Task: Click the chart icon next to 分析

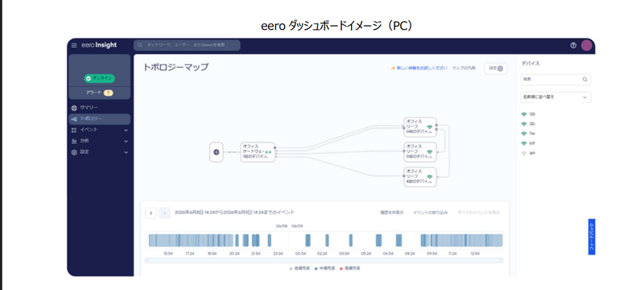Action: 74,141
